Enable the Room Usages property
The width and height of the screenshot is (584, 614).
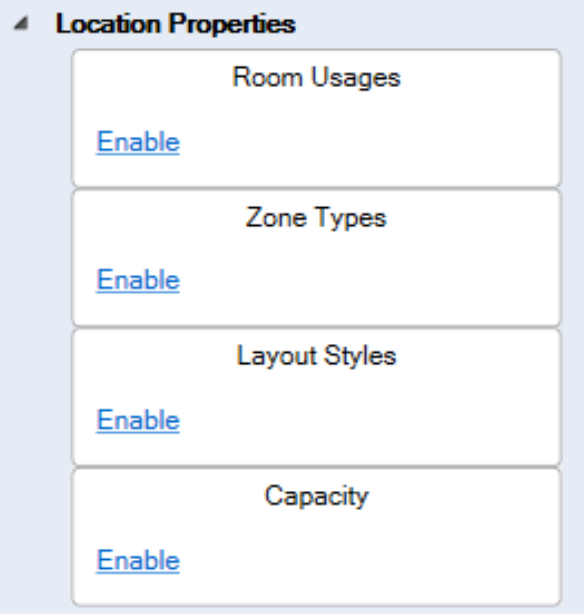tap(138, 142)
